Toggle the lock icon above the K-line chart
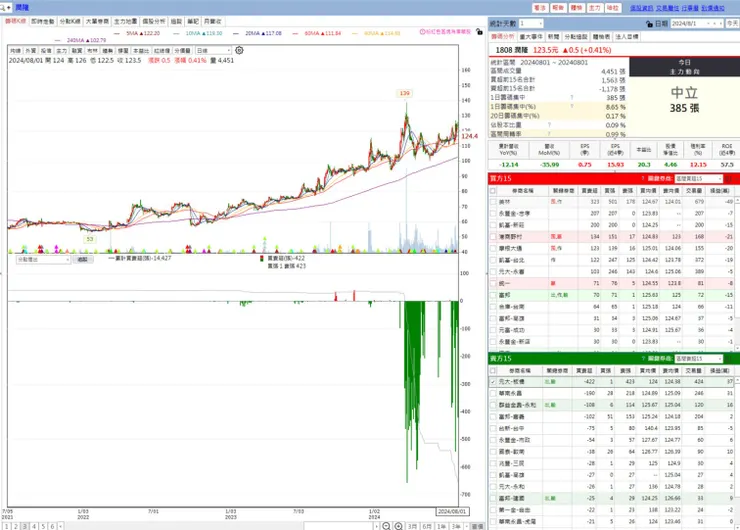 coord(479,32)
